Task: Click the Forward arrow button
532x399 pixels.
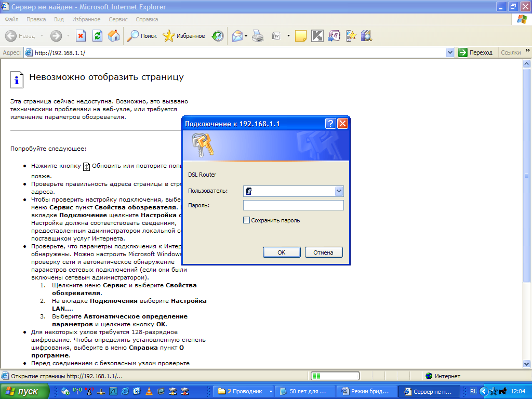Action: click(x=56, y=36)
